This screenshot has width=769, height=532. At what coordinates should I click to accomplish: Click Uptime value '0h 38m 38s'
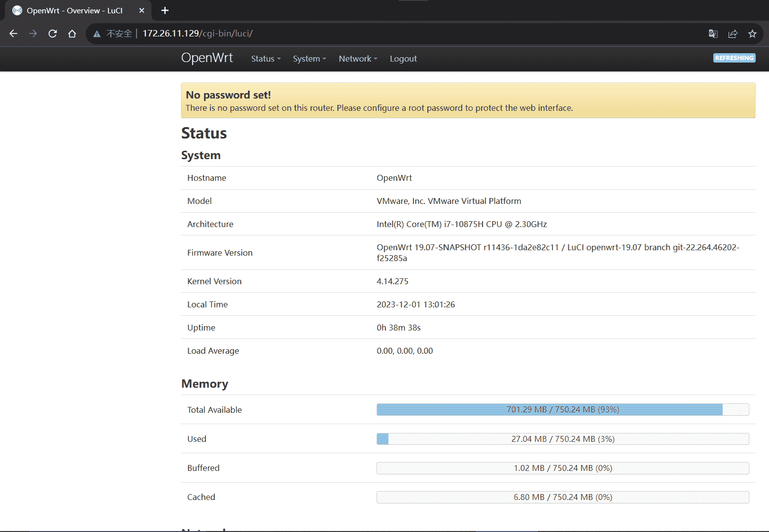pyautogui.click(x=398, y=328)
